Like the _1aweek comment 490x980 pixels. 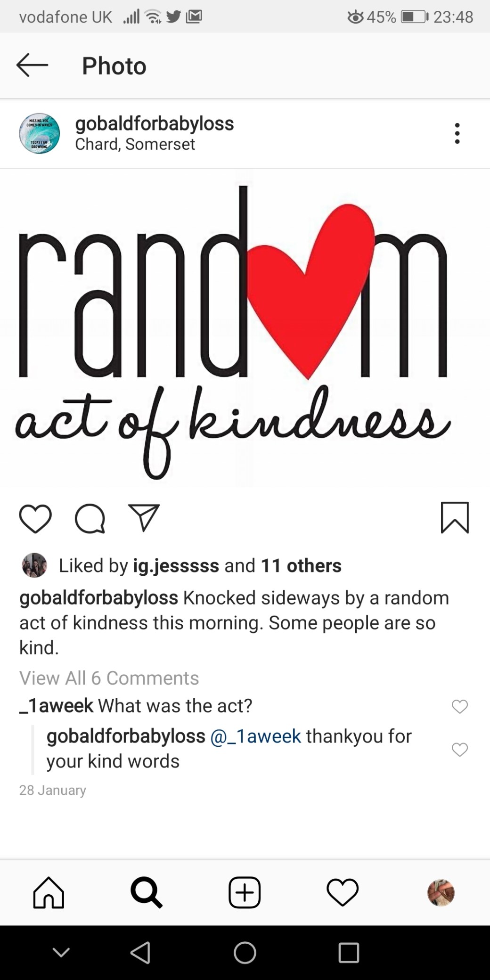[x=459, y=706]
